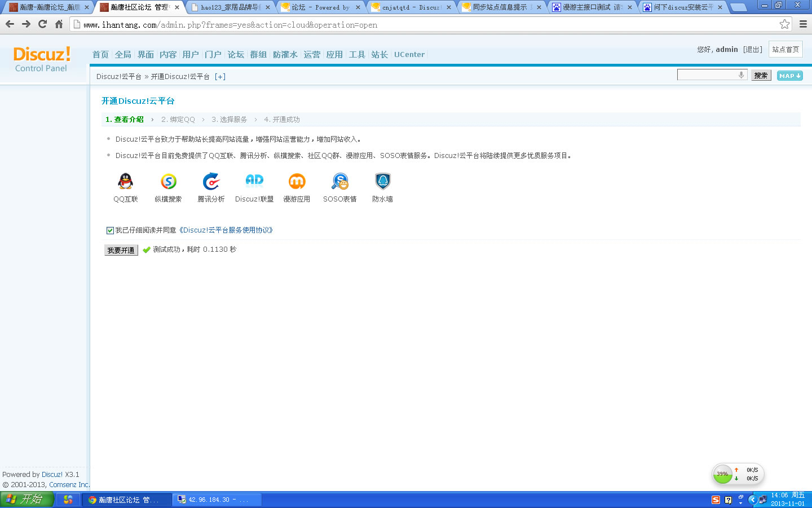Go forward with the browser forward arrow

coord(26,24)
